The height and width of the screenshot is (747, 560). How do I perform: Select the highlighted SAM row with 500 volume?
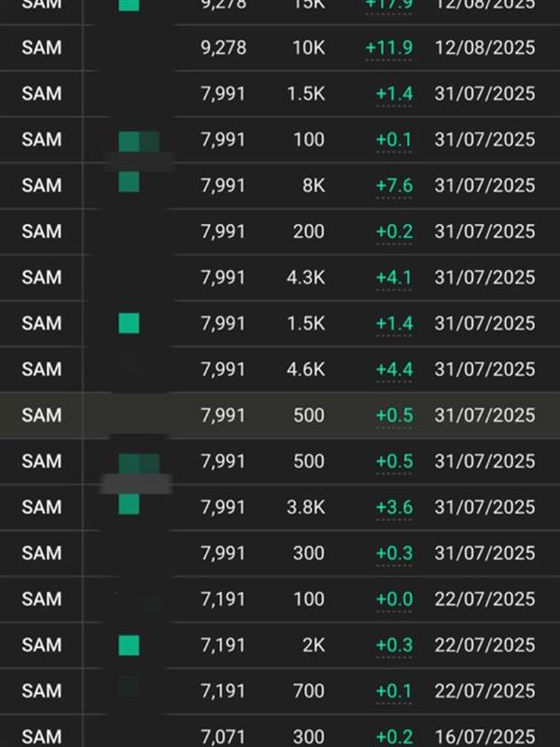(x=280, y=416)
